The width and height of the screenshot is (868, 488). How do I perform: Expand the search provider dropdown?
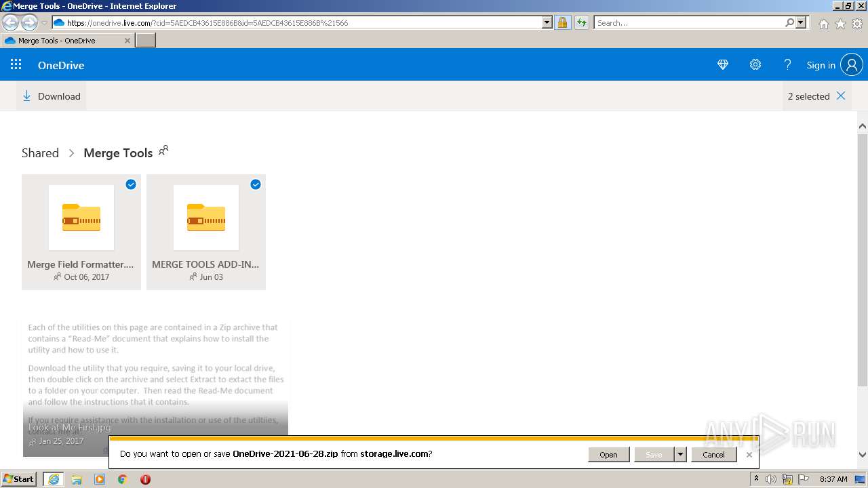tap(801, 22)
